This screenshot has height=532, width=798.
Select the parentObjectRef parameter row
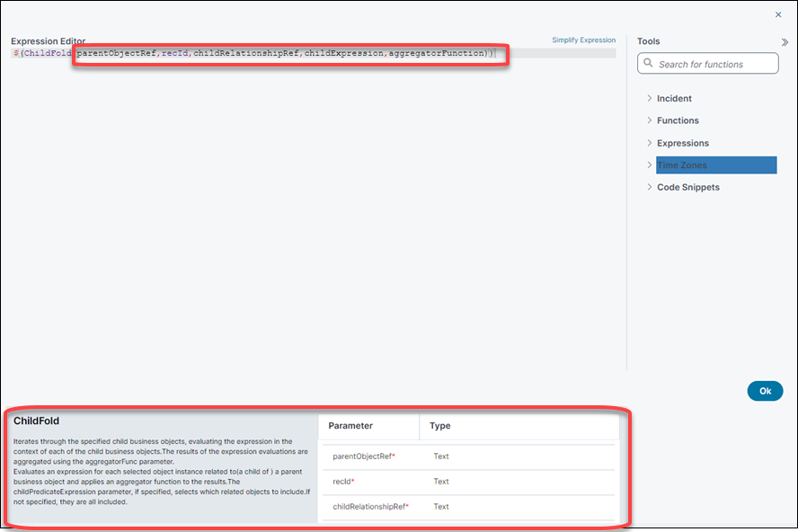pyautogui.click(x=364, y=457)
